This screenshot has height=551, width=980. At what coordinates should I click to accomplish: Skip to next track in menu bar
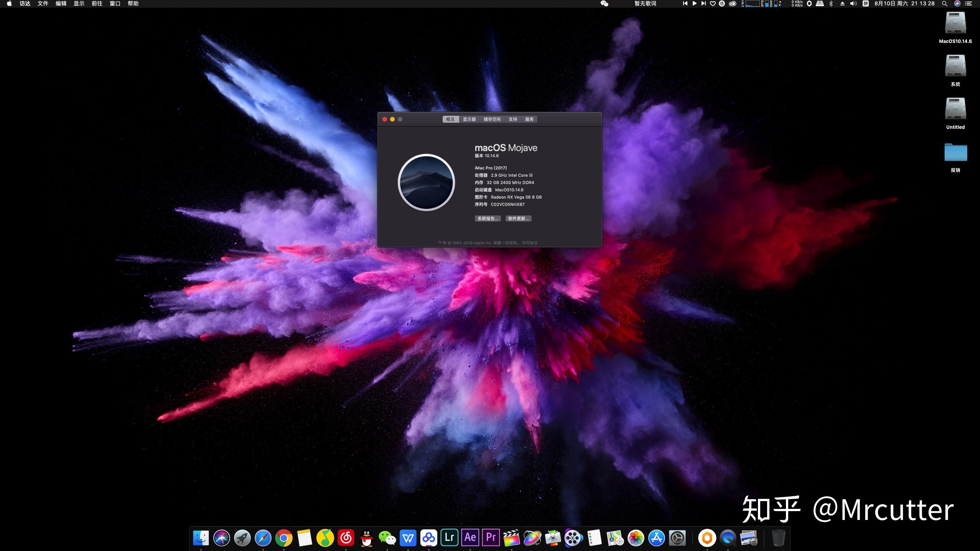[x=703, y=3]
